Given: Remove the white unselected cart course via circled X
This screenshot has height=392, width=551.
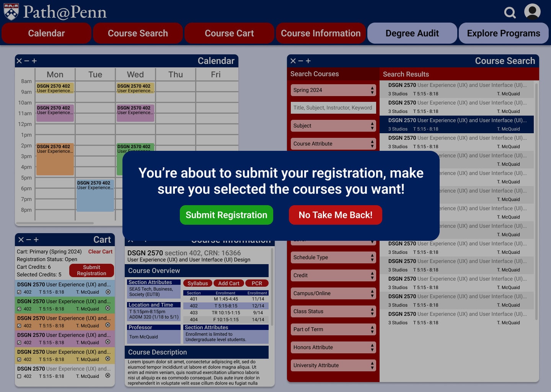Looking at the screenshot, I should click(x=108, y=376).
